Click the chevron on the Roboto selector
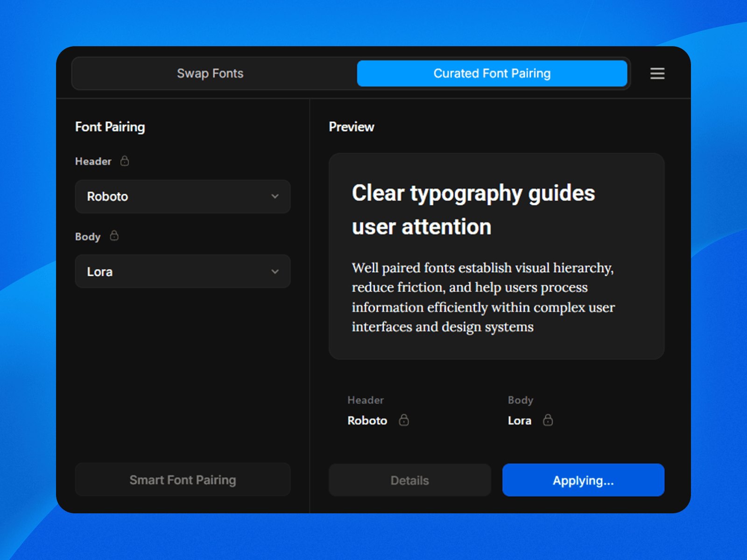This screenshot has width=747, height=560. coord(275,196)
